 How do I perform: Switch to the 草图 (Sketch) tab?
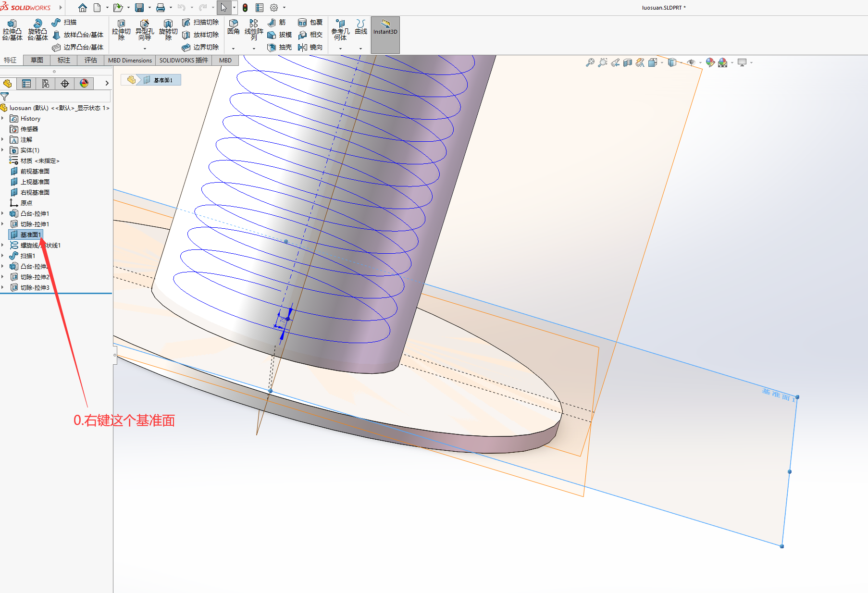[37, 60]
